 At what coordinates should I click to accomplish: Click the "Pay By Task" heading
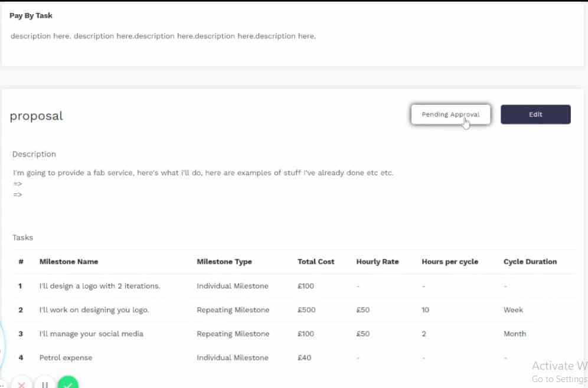tap(31, 16)
